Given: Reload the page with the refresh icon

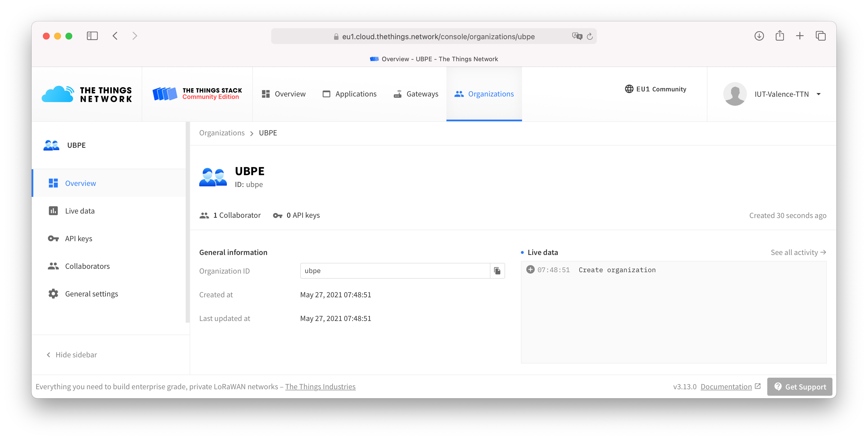Looking at the screenshot, I should (x=590, y=36).
